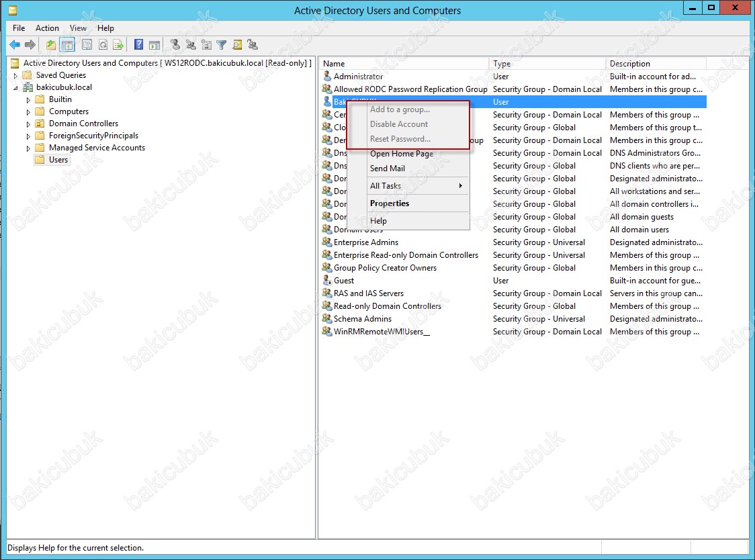Screen dimensions: 755x560
Task: Open the File menu
Action: click(x=19, y=28)
